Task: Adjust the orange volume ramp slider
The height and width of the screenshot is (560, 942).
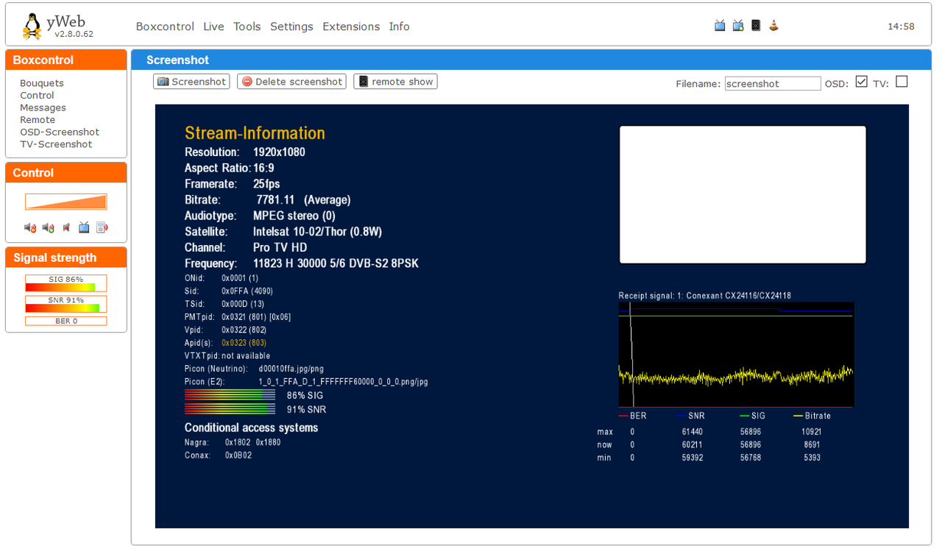Action: tap(66, 202)
